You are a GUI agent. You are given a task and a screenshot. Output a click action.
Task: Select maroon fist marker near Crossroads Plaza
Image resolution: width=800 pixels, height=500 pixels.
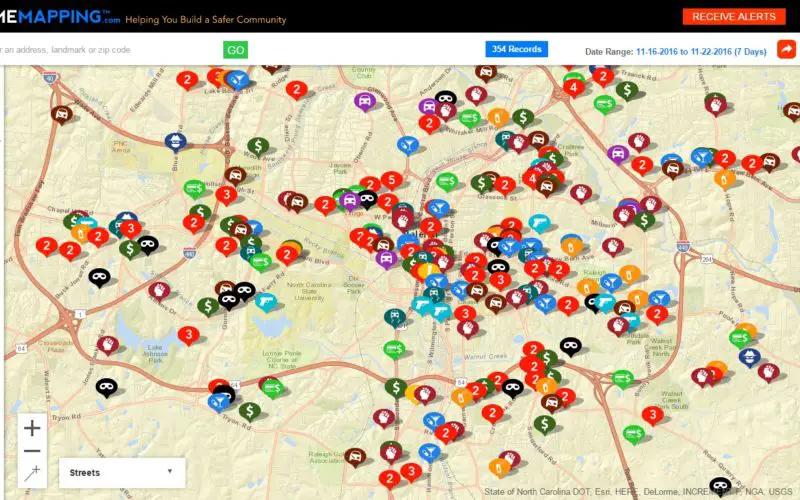(108, 345)
